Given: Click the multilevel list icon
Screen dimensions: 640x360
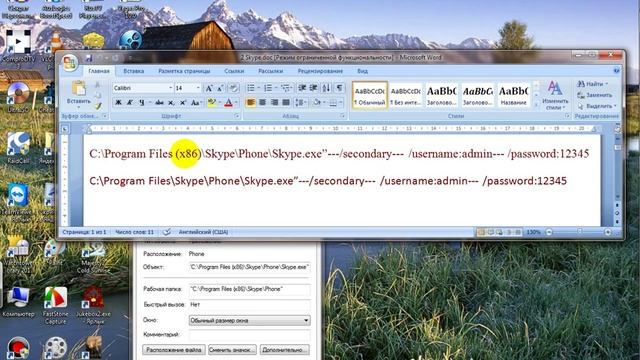Looking at the screenshot, I should pos(285,88).
